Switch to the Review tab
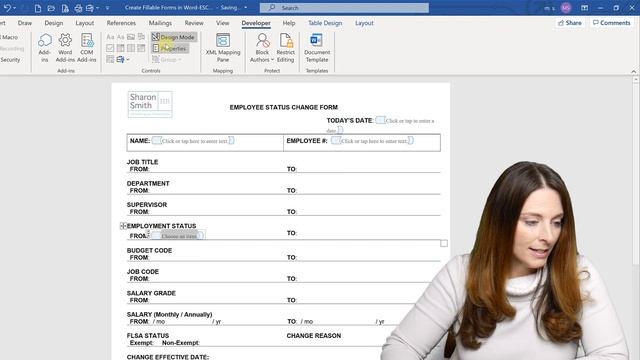Image resolution: width=640 pixels, height=360 pixels. 194,23
